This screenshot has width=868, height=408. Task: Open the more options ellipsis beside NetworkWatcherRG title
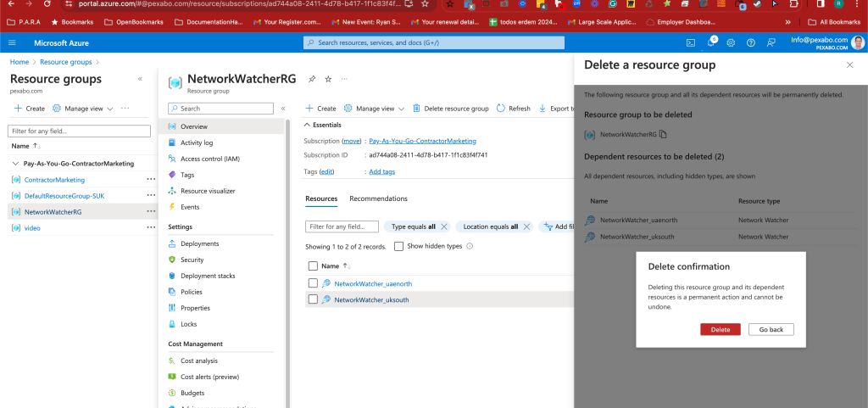click(345, 79)
